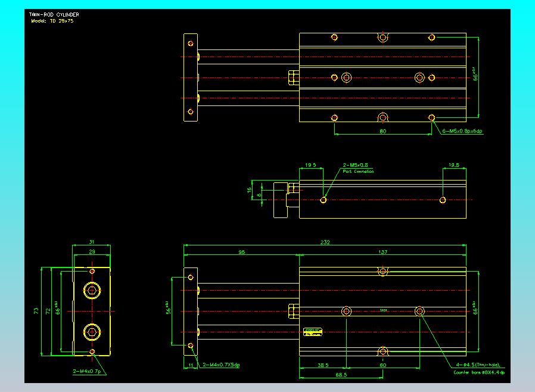Select the 73 height dimension
The height and width of the screenshot is (392, 535).
pyautogui.click(x=37, y=310)
